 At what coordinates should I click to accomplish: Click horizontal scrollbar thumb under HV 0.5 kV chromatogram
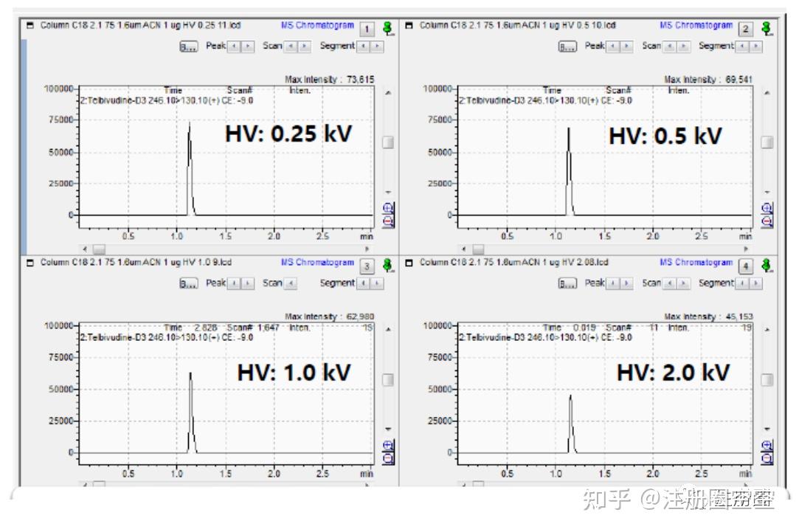[x=478, y=249]
